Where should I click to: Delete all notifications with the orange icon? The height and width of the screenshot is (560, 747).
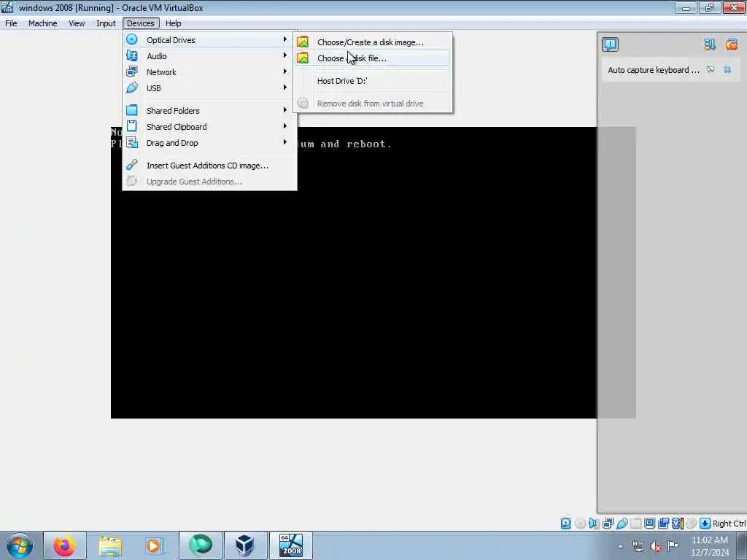pyautogui.click(x=732, y=44)
